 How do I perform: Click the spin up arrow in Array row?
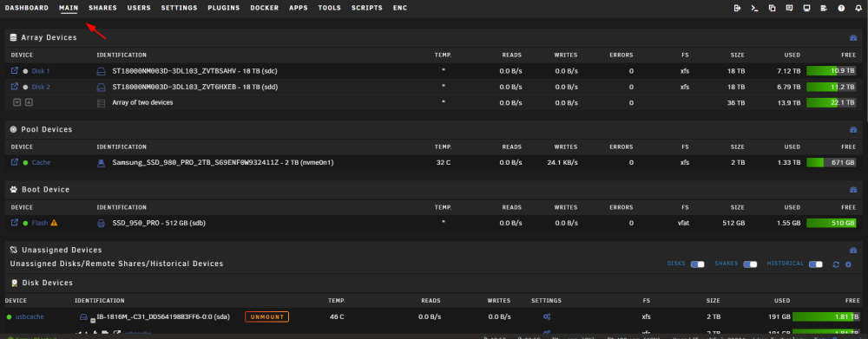pyautogui.click(x=29, y=102)
